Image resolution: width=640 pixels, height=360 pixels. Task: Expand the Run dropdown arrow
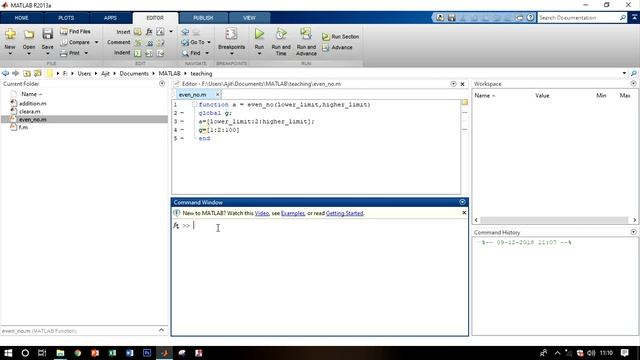259,53
